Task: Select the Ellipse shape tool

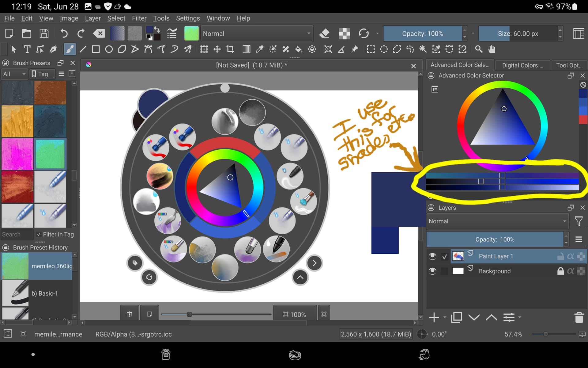Action: point(109,49)
